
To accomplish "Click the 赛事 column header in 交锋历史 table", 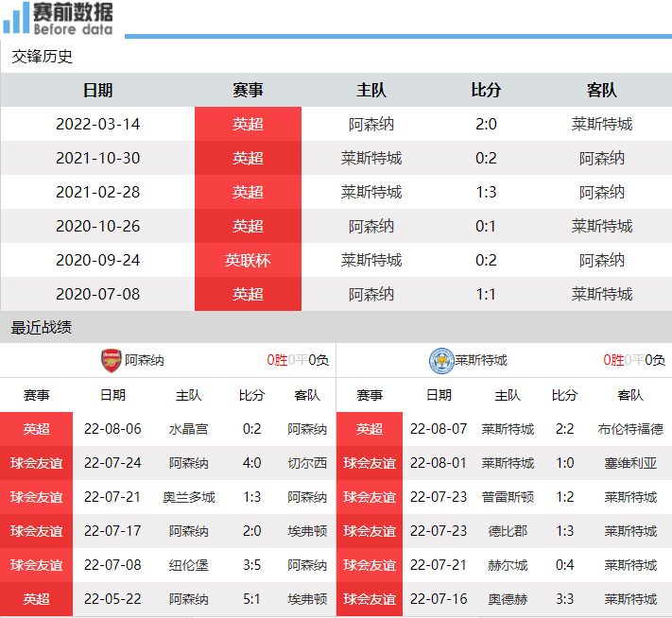I will (248, 90).
